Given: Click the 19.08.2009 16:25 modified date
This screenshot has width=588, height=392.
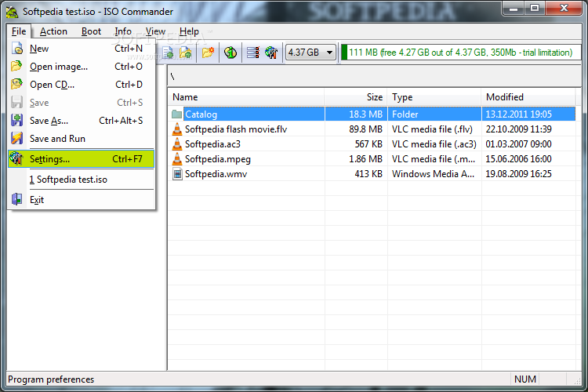Looking at the screenshot, I should click(518, 174).
